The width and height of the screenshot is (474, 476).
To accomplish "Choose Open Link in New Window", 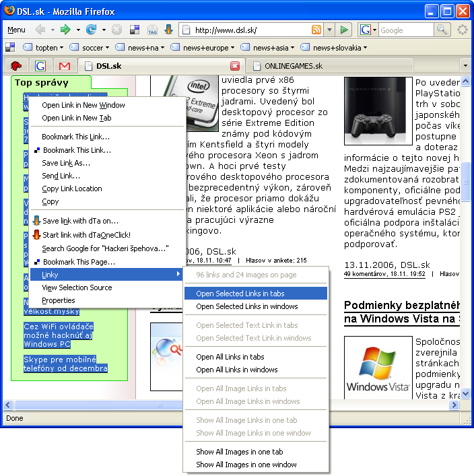I will click(x=107, y=105).
